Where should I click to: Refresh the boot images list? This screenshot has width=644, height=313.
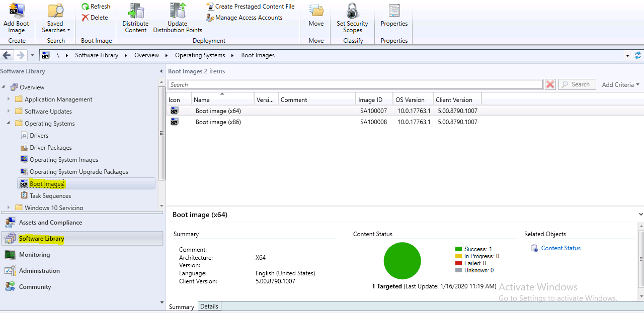point(96,7)
